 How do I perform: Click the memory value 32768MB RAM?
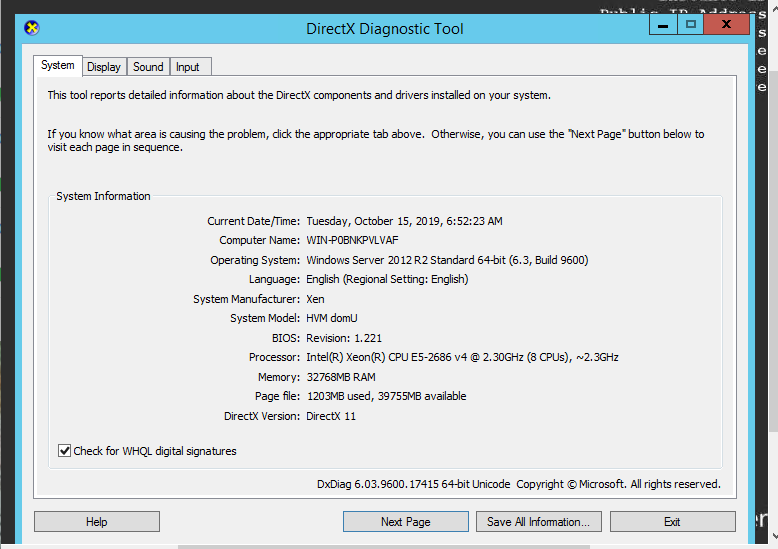coord(341,377)
